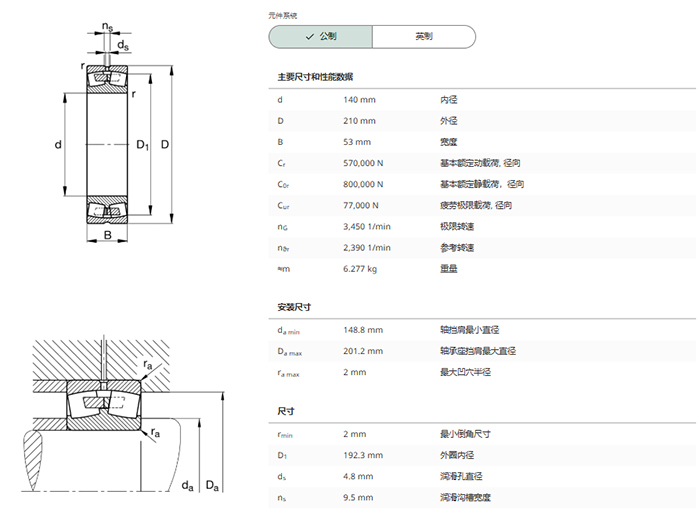Click the Cr symbol in the data table

tap(281, 163)
